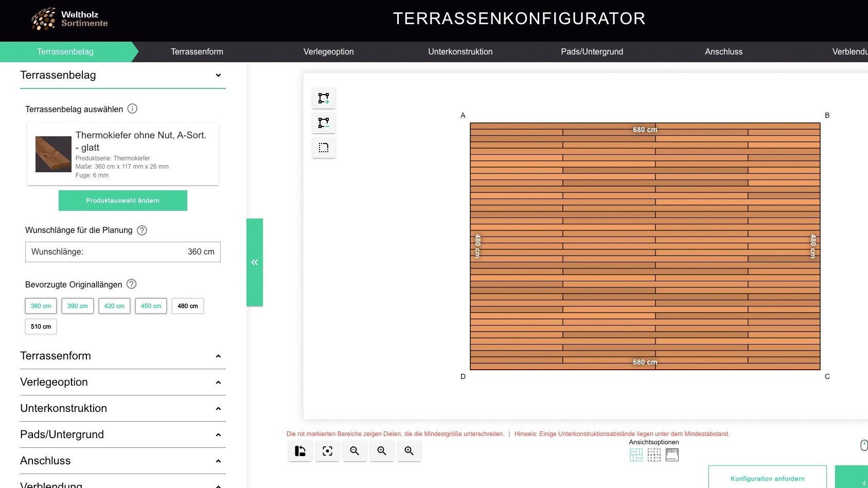
Task: Open the Pads/Untergrund tab in the top navigation
Action: tap(592, 51)
